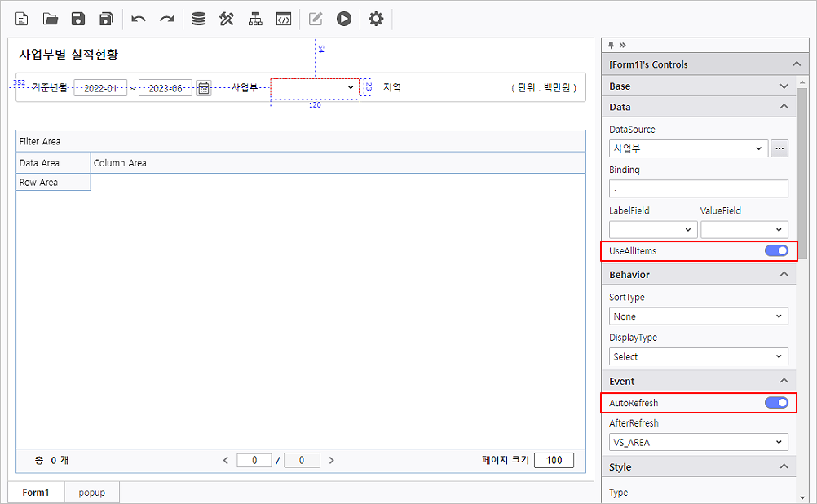Open the SortType dropdown
Screen dimensions: 817x504
[698, 316]
